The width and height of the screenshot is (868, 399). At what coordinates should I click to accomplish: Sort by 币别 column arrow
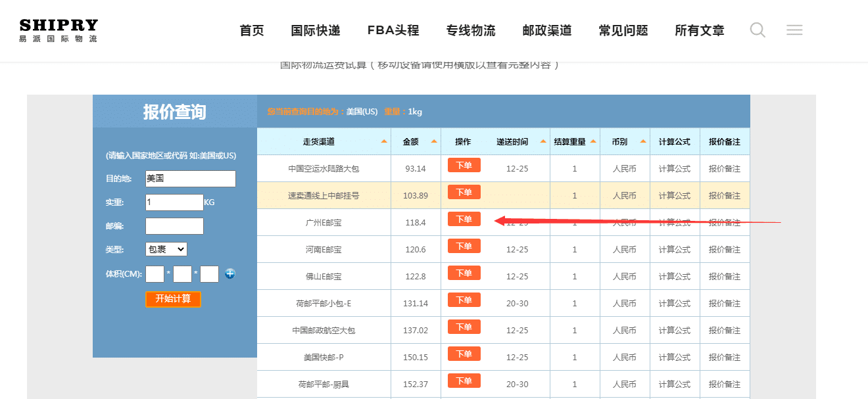click(x=643, y=142)
